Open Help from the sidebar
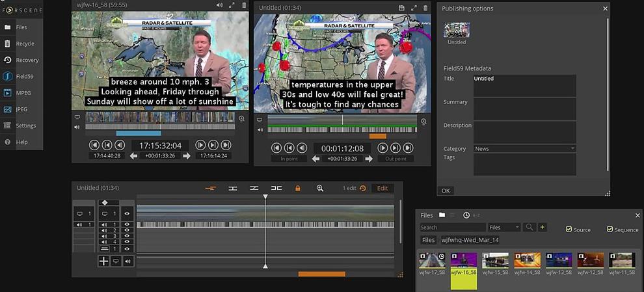Screen dimensions: 644x292 [x=21, y=142]
